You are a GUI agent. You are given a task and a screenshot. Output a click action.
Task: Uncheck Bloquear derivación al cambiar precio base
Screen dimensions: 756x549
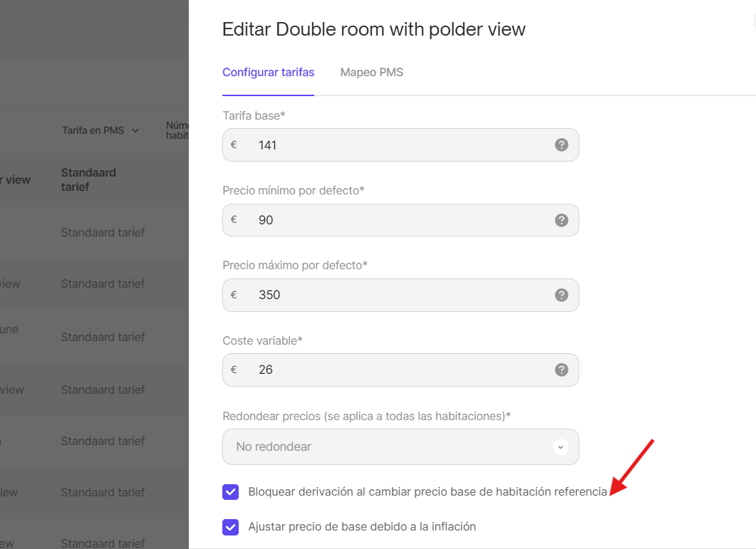click(230, 492)
